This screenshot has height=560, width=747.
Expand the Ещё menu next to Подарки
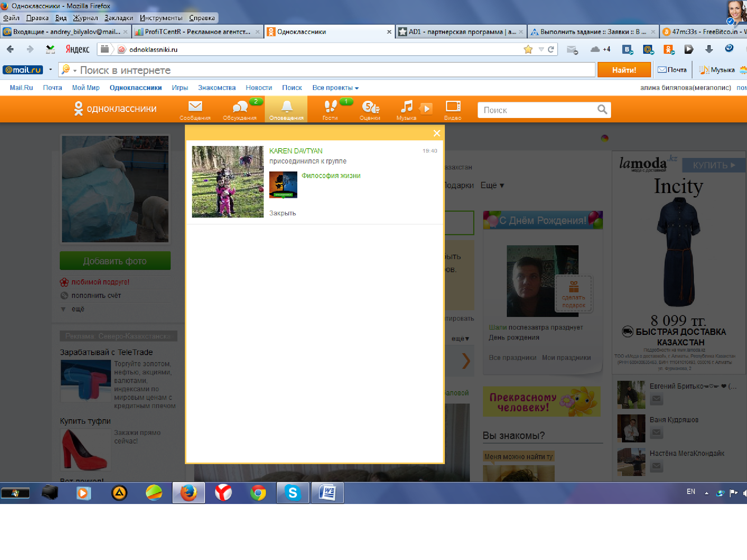(492, 185)
